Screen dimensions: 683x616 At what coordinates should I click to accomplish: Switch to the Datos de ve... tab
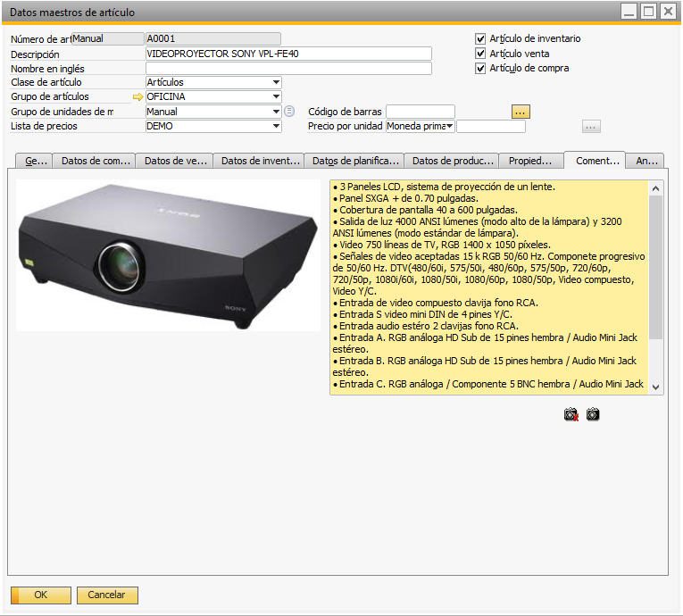pyautogui.click(x=174, y=161)
